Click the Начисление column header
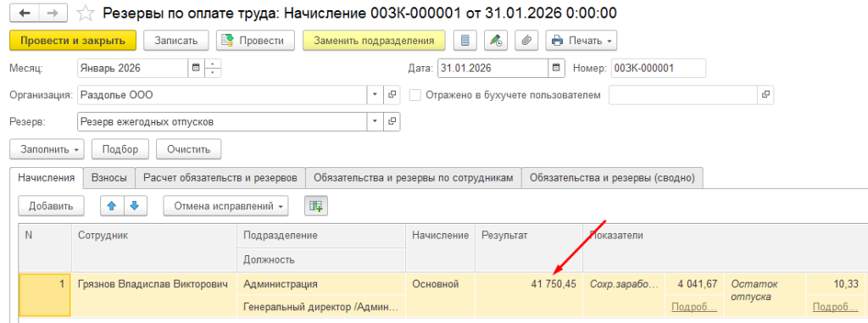868x323 pixels. click(x=441, y=248)
